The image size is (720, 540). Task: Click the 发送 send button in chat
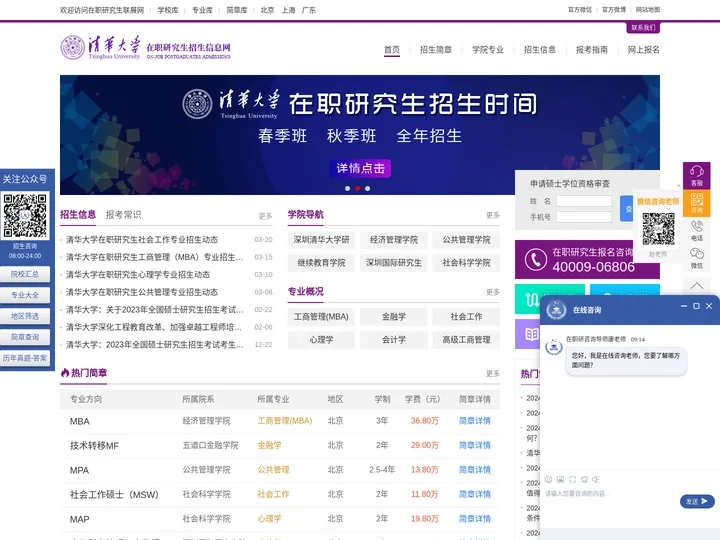point(697,501)
